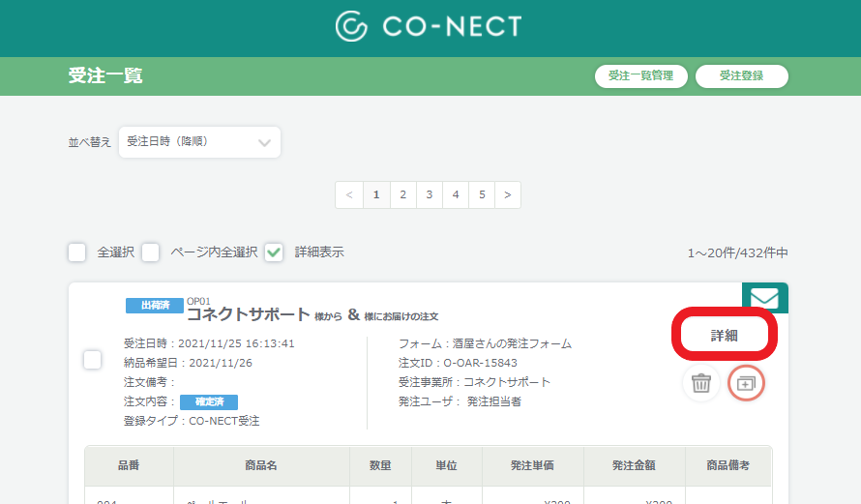Click 受注事業所 コネクトサポート text
Screen dimensions: 861x504
click(x=474, y=382)
